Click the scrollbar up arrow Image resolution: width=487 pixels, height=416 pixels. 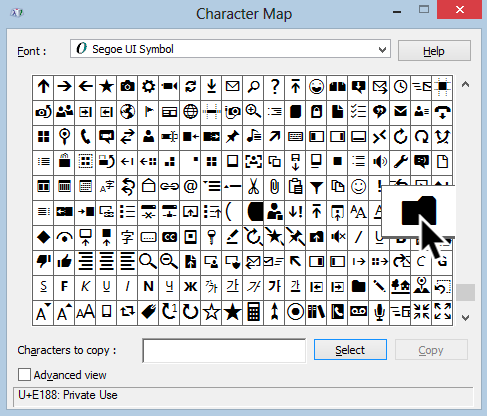[x=465, y=85]
